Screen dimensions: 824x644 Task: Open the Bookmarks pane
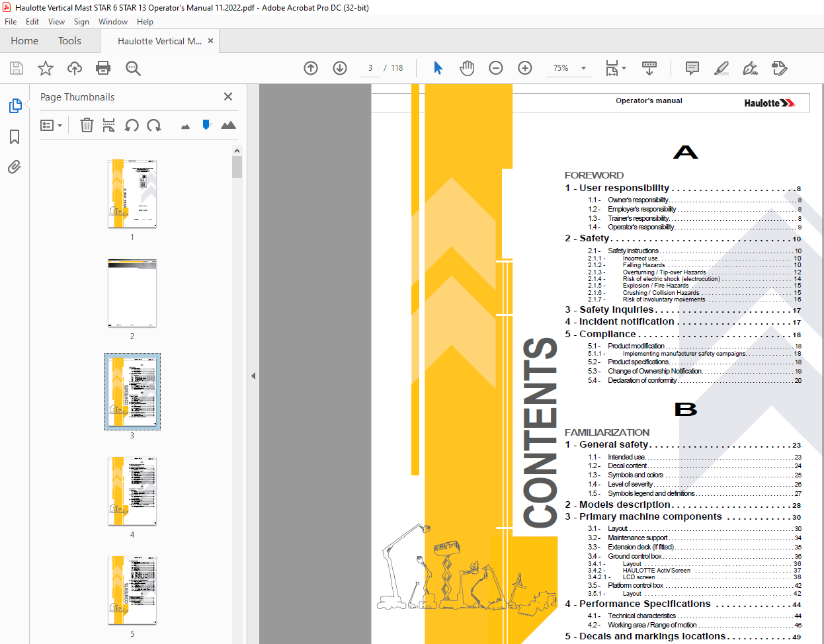[x=15, y=137]
